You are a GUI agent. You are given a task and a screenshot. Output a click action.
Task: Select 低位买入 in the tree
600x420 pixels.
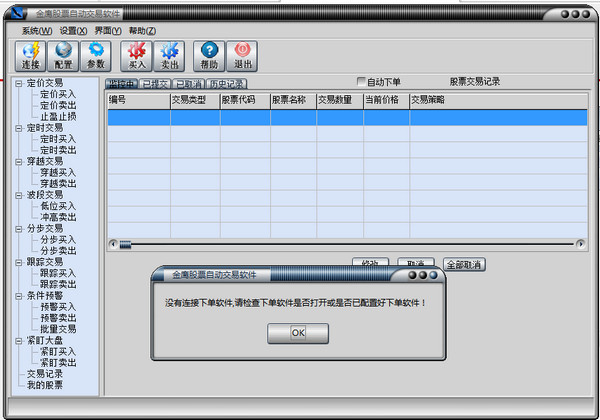click(58, 207)
